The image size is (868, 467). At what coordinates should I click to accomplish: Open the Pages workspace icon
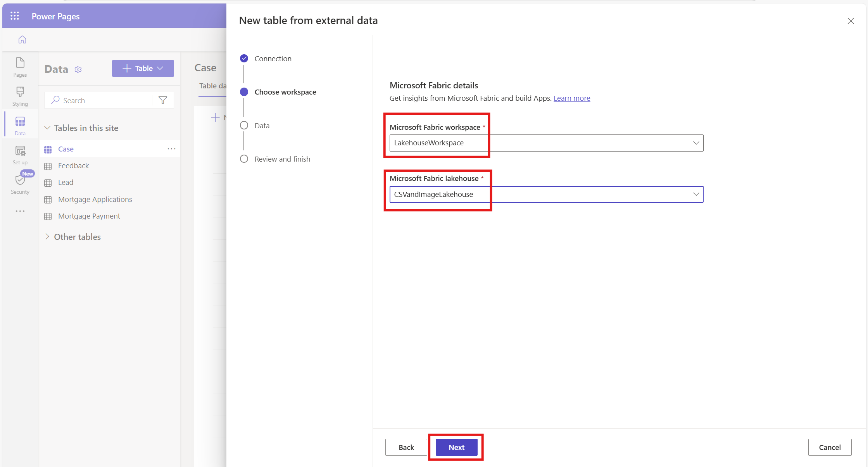point(20,67)
